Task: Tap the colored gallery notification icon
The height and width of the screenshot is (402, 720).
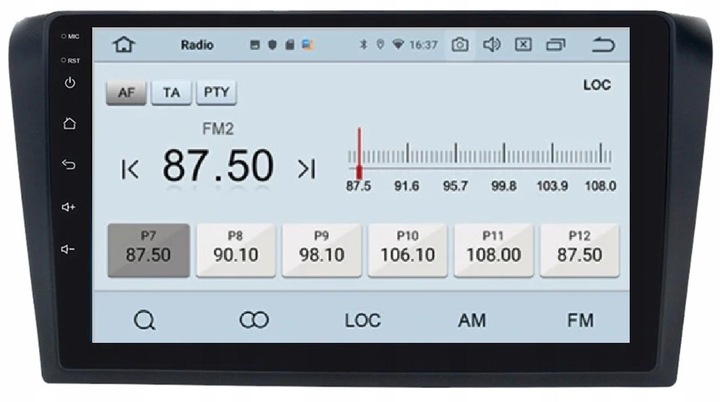Action: click(308, 45)
